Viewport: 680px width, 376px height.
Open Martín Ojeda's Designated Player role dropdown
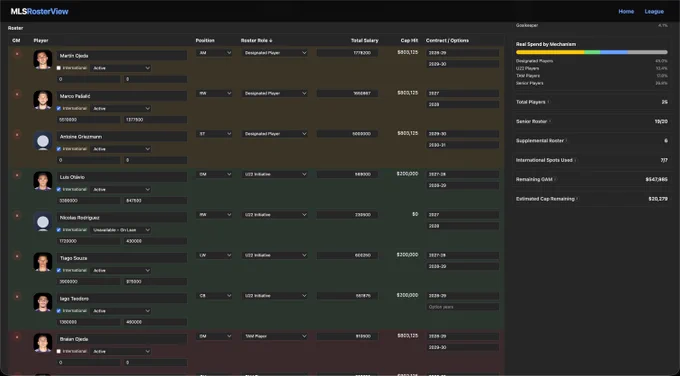pyautogui.click(x=275, y=53)
